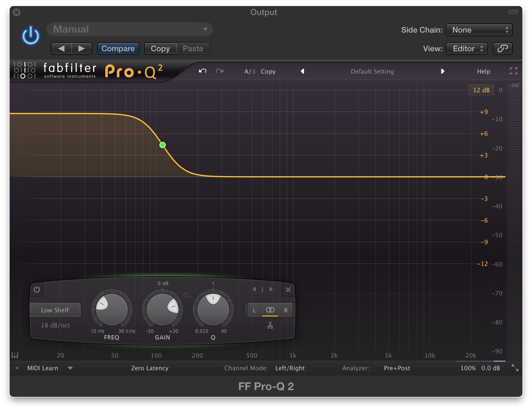Click the GAIN knob
The width and height of the screenshot is (532, 410).
[162, 309]
